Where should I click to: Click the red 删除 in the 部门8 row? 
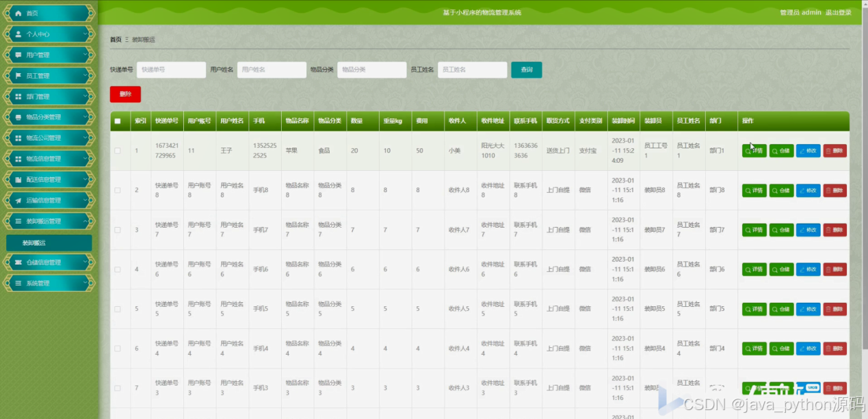(834, 191)
